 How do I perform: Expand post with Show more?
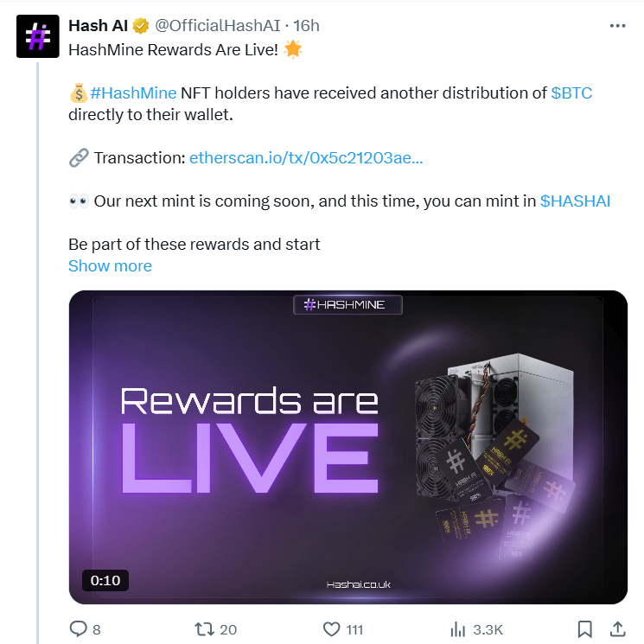coord(110,266)
